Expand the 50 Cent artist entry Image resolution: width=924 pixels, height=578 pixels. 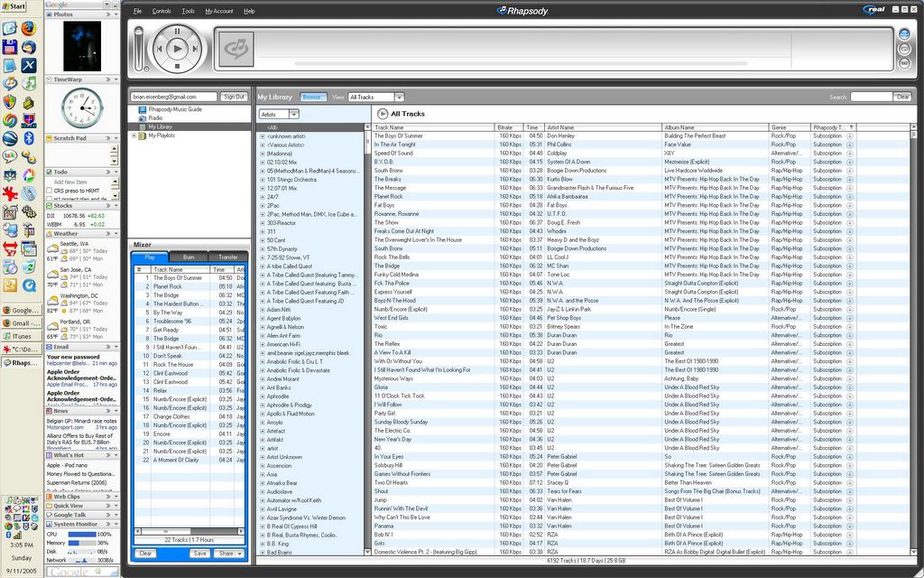(263, 240)
